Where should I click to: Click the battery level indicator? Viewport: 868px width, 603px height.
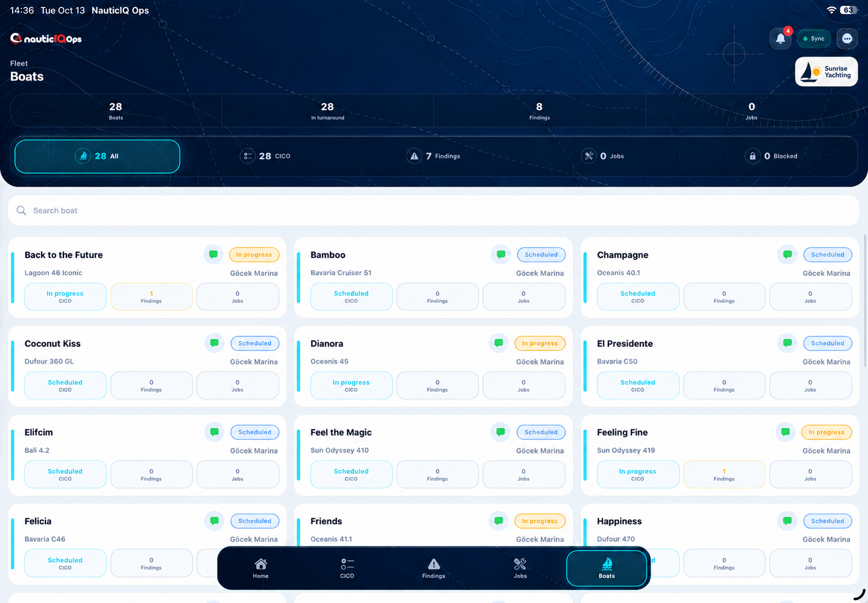pyautogui.click(x=849, y=10)
